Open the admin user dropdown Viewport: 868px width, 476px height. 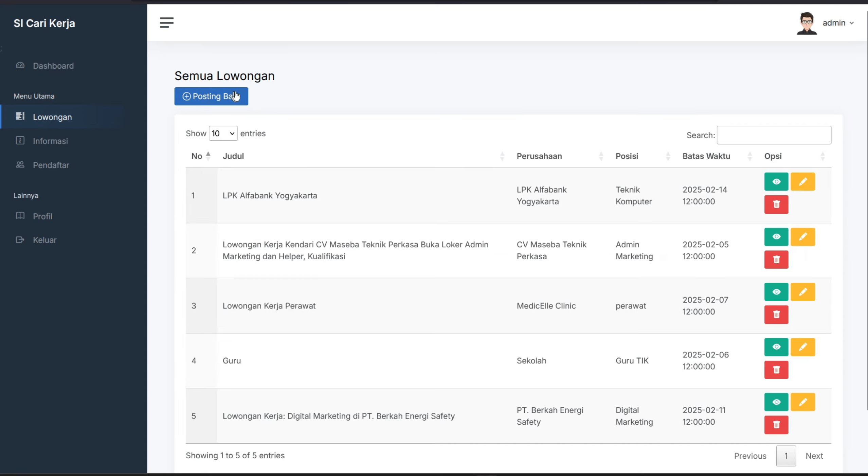tap(838, 23)
